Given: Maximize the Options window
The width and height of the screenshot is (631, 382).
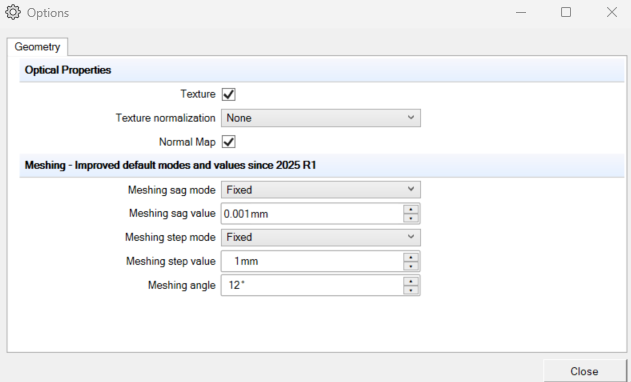Looking at the screenshot, I should 566,12.
